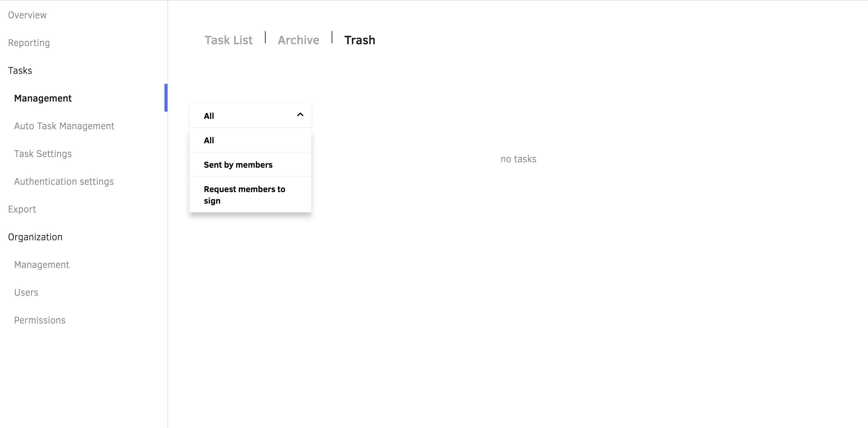Screen dimensions: 868x428
Task: Choose Request members to sign option
Action: coord(250,194)
